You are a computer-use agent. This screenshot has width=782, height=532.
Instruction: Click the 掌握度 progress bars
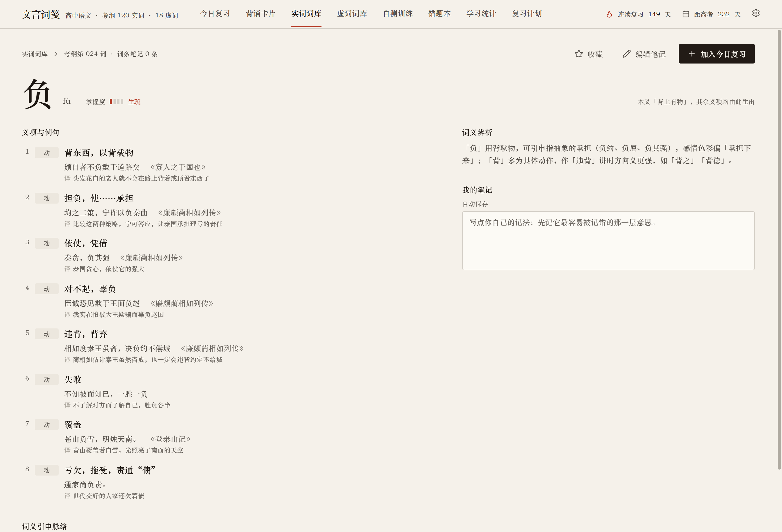[x=116, y=102]
